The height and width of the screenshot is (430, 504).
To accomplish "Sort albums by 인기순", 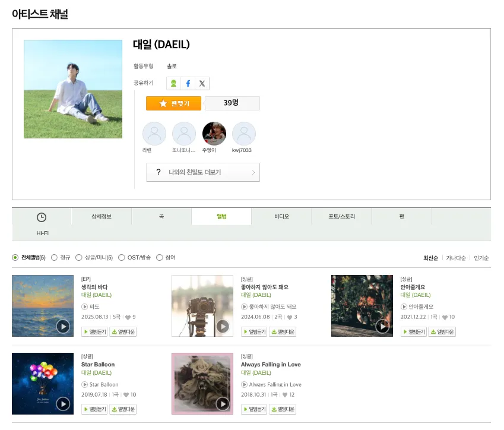I will coord(481,258).
